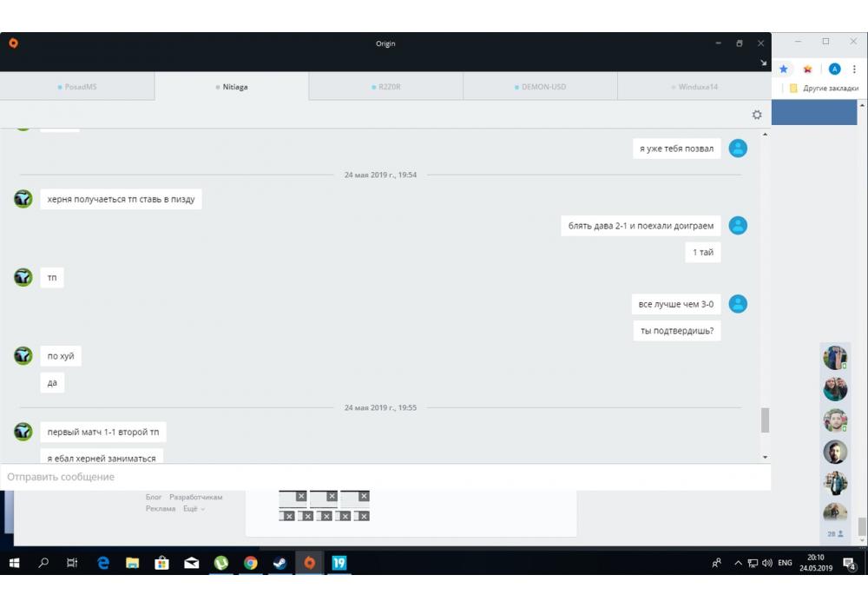Open second friend avatar in browser sidebar
Image resolution: width=868 pixels, height=608 pixels.
click(x=835, y=389)
